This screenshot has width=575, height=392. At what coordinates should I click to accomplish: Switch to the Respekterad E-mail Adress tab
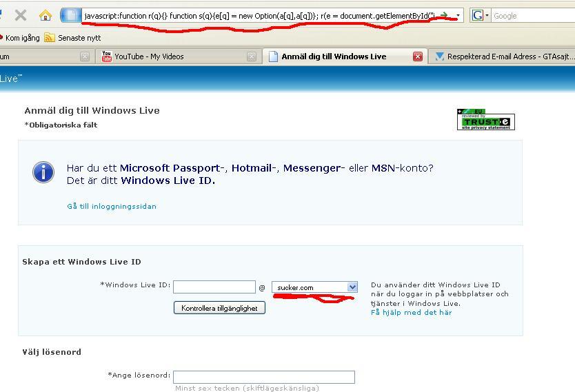click(502, 56)
